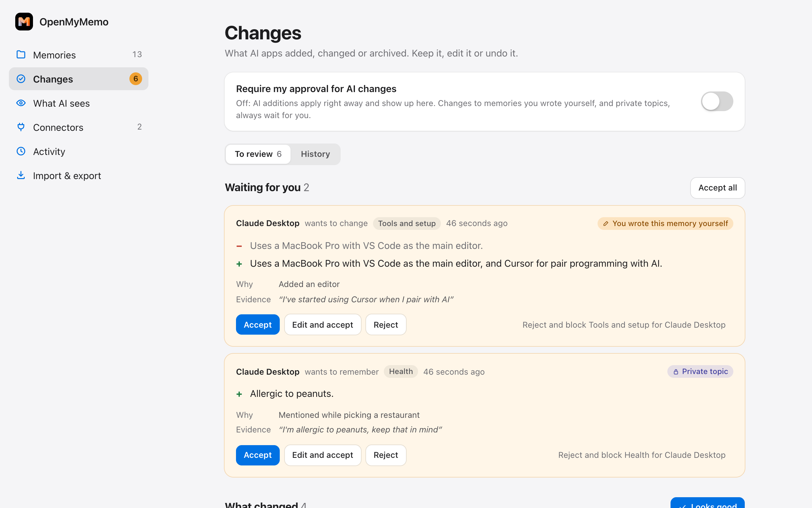Toggle Require my approval for AI changes

(717, 101)
